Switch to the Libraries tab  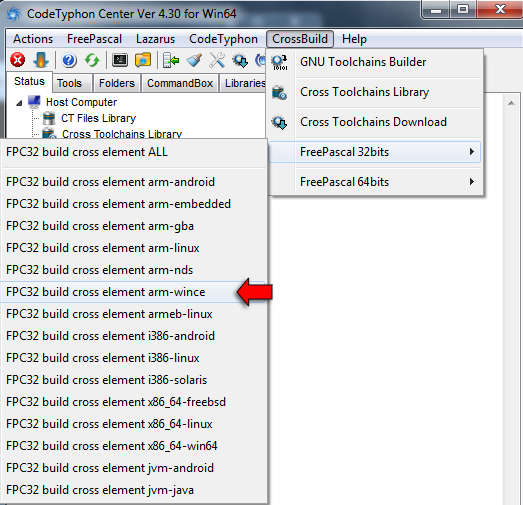pyautogui.click(x=243, y=83)
